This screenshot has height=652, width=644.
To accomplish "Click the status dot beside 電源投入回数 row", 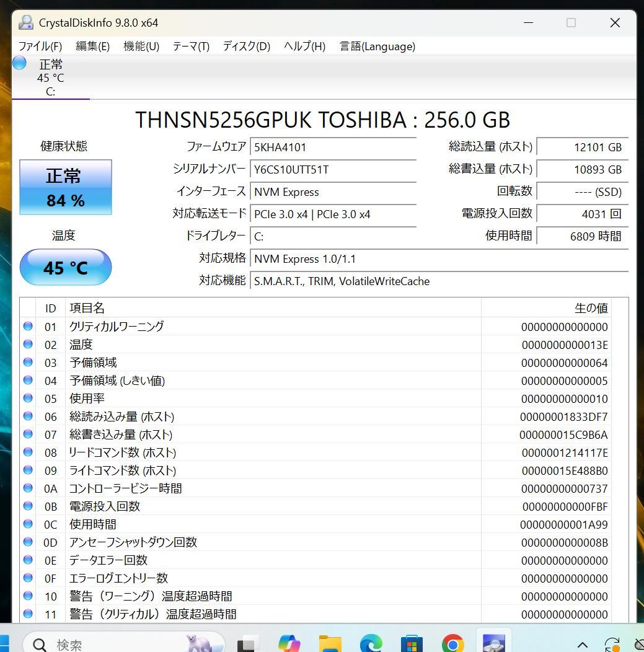I will [28, 506].
